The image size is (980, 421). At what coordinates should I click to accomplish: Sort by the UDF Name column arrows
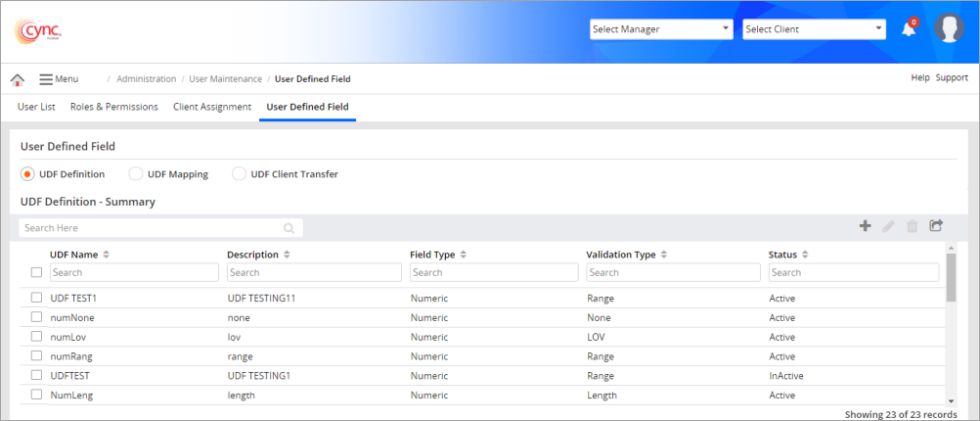pyautogui.click(x=106, y=255)
